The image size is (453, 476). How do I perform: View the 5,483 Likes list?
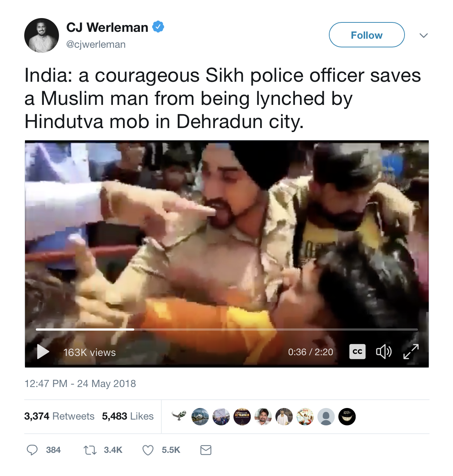(x=128, y=416)
